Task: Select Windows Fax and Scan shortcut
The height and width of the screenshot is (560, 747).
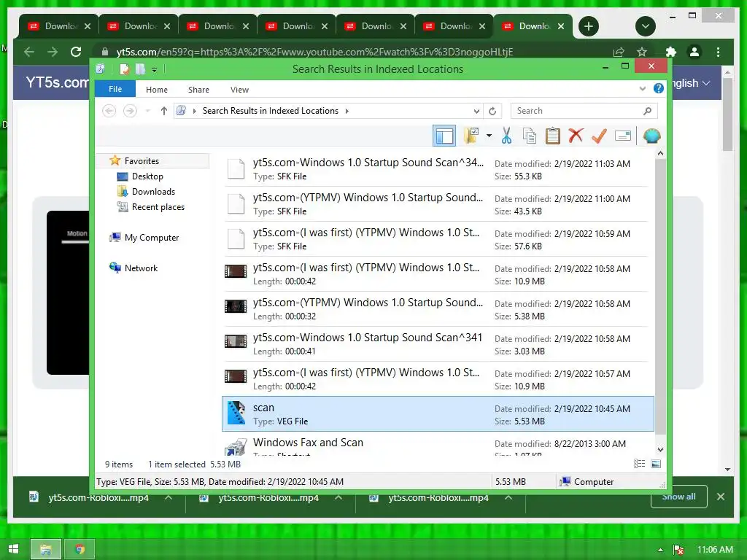Action: [x=438, y=444]
